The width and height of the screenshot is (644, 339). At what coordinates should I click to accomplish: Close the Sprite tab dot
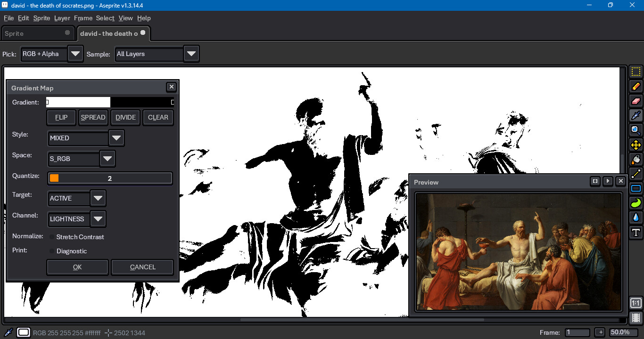point(67,33)
